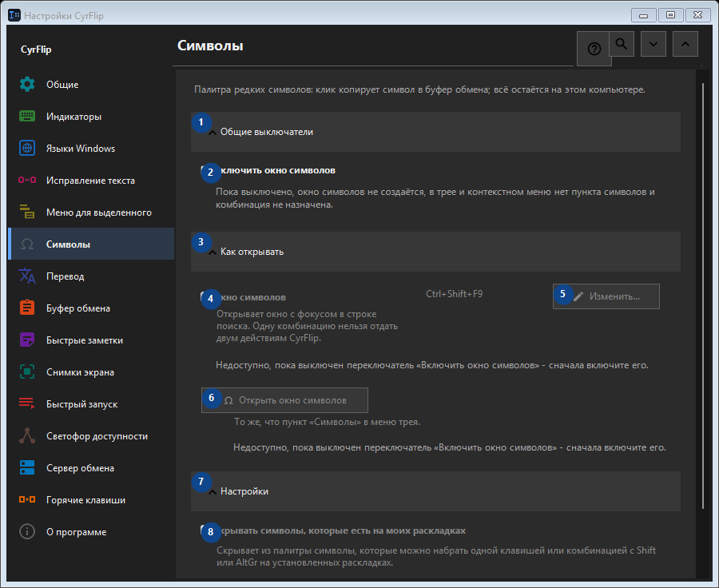Open the Сервер обмена page
The image size is (719, 588).
click(91, 468)
